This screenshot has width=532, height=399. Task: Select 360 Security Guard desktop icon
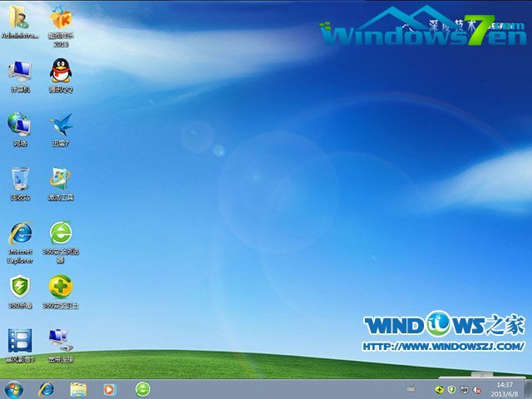point(61,292)
